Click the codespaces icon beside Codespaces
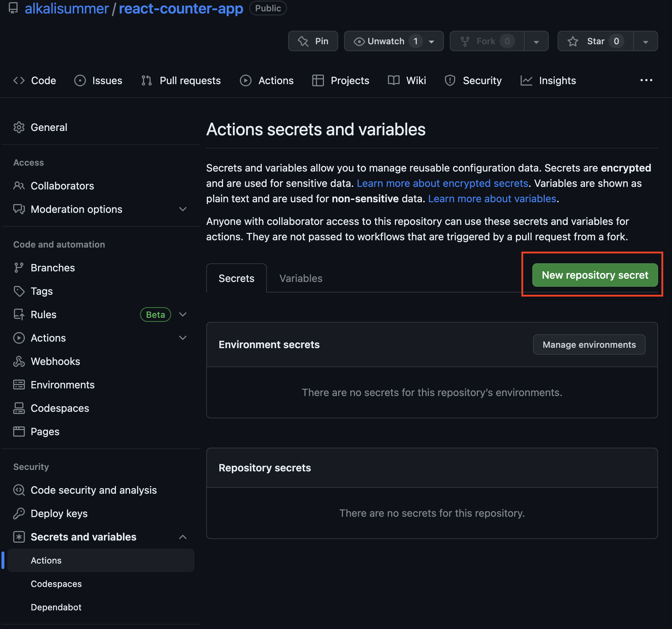 pyautogui.click(x=19, y=408)
